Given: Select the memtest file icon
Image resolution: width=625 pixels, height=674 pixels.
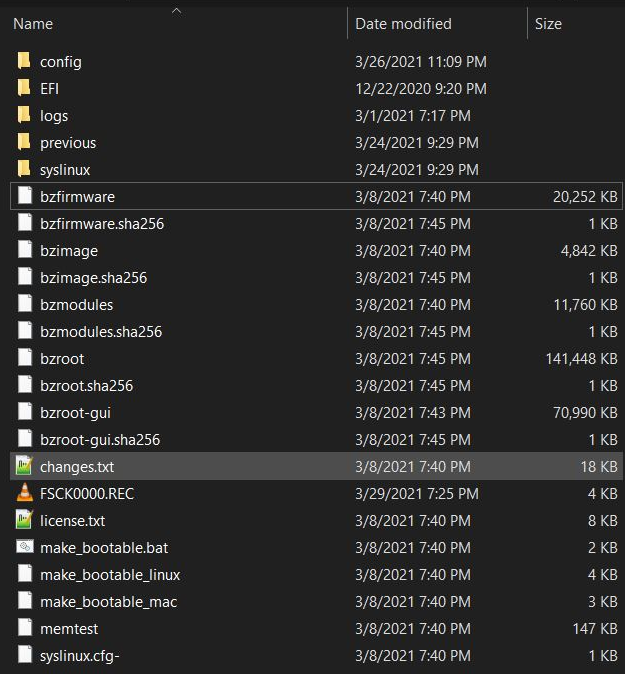Looking at the screenshot, I should click(x=25, y=628).
